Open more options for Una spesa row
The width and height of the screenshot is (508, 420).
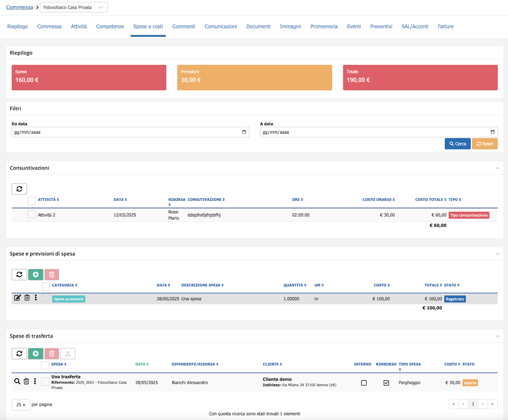coord(36,297)
